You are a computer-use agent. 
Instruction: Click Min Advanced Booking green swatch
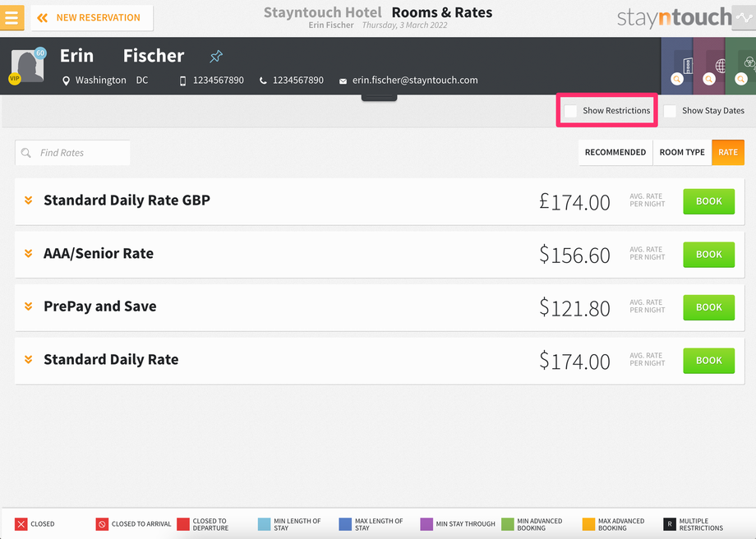[x=508, y=524]
